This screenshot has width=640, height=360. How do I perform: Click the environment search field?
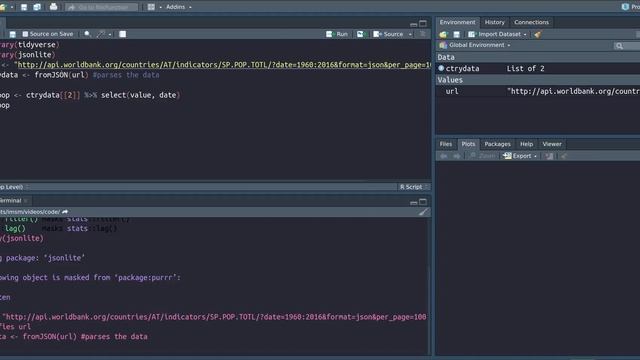(x=627, y=46)
